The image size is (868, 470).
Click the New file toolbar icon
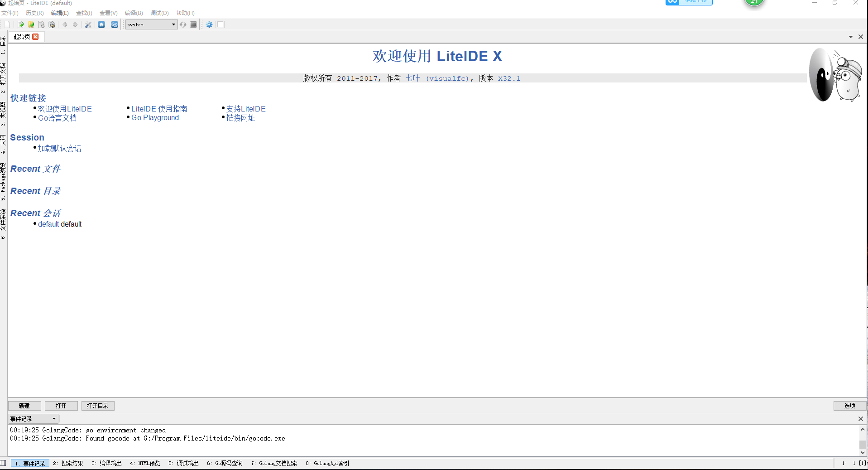tap(7, 24)
